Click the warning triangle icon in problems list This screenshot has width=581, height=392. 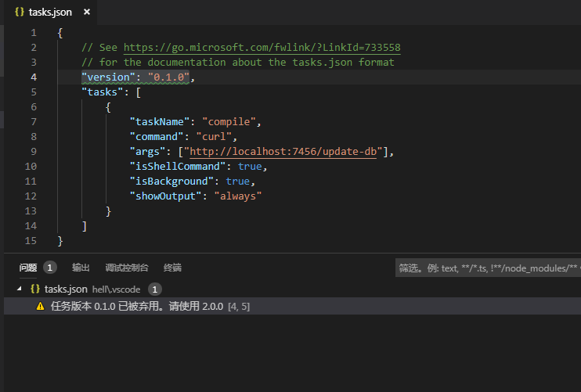[x=40, y=306]
